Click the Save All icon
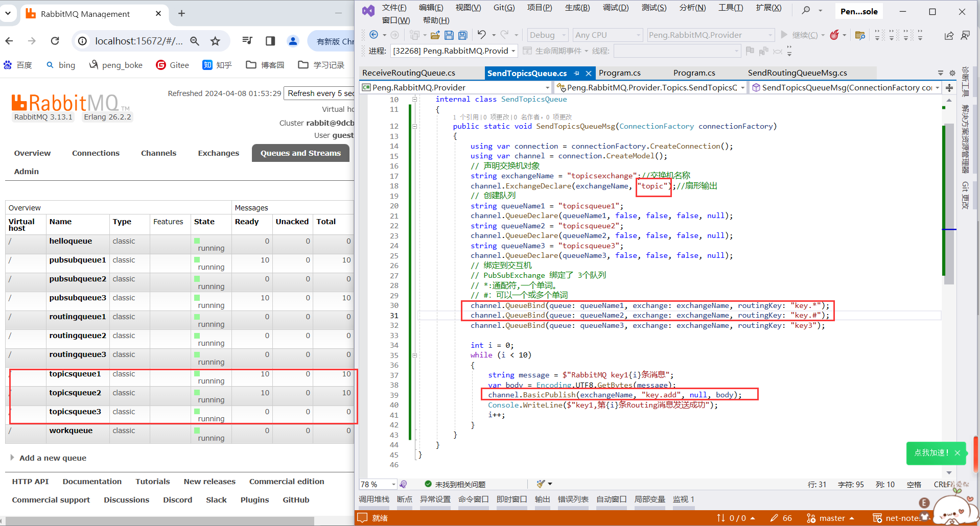This screenshot has height=526, width=980. (462, 35)
